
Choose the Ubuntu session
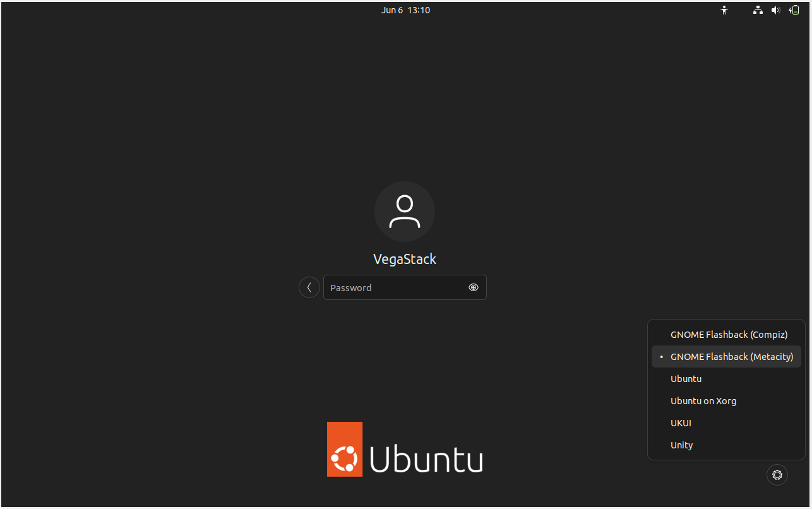726,379
